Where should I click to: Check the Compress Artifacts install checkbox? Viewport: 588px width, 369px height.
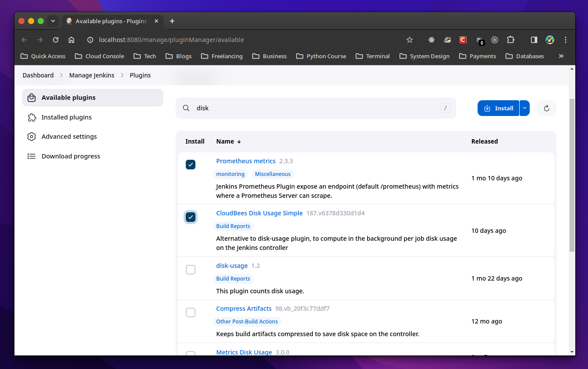pos(191,313)
